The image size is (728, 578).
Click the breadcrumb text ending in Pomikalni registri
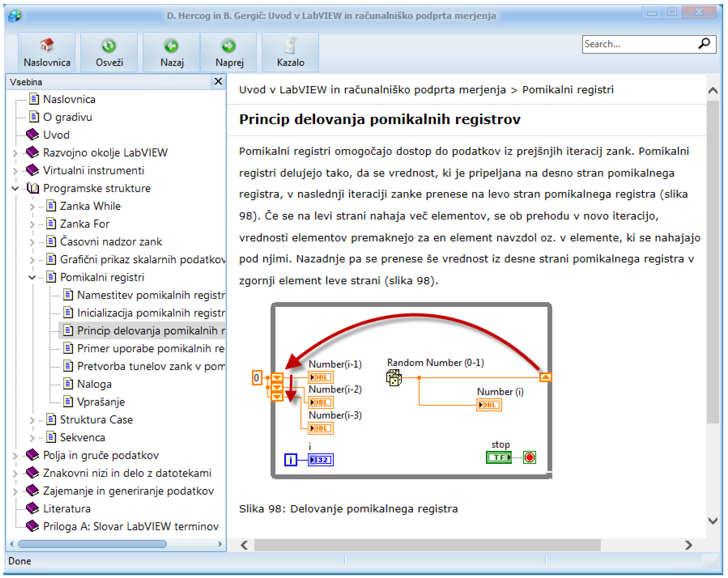426,90
